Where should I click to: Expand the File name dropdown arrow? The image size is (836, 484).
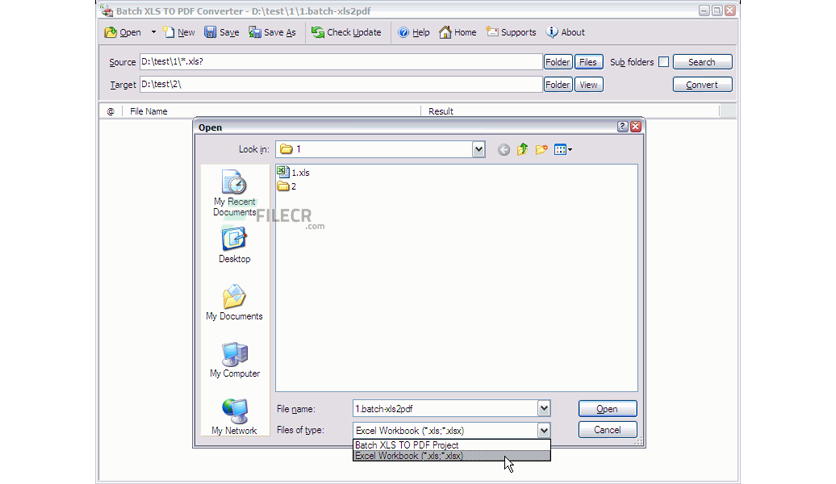click(543, 408)
